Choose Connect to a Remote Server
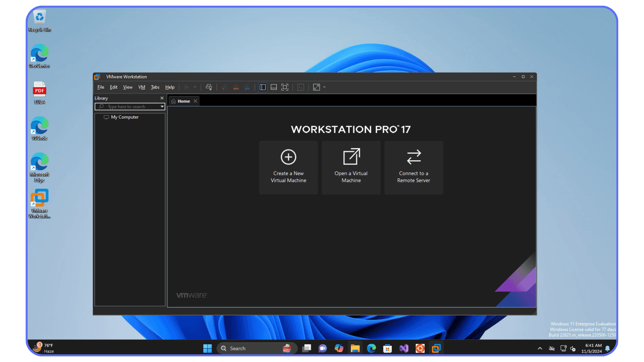644x362 pixels. point(414,168)
